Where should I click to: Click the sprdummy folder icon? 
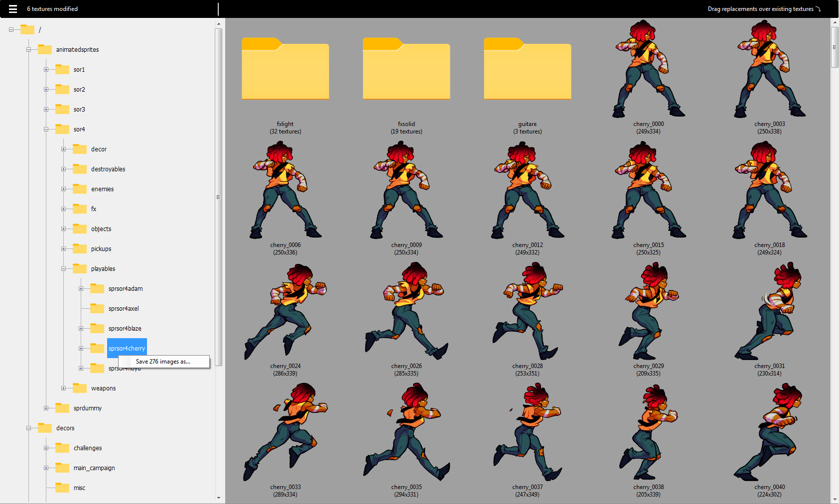point(62,408)
